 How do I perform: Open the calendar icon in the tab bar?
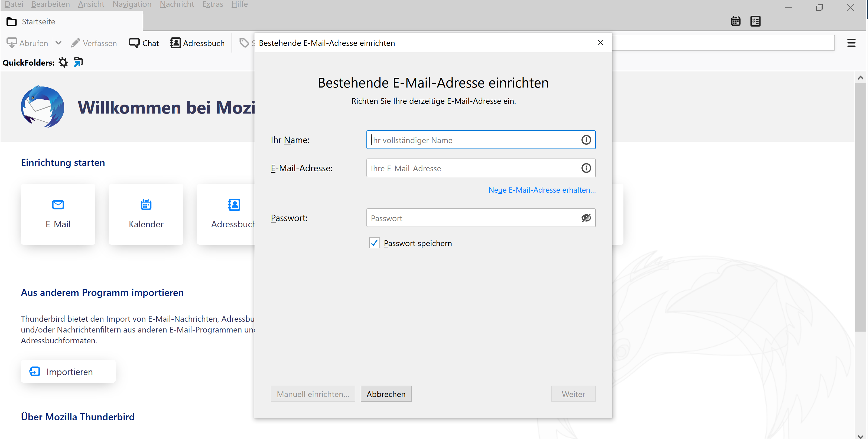tap(736, 21)
